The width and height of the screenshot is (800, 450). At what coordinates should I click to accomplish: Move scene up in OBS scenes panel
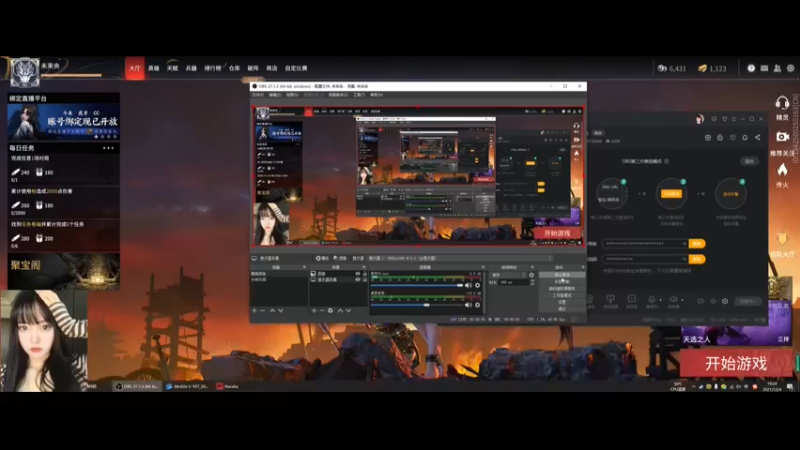(x=272, y=310)
